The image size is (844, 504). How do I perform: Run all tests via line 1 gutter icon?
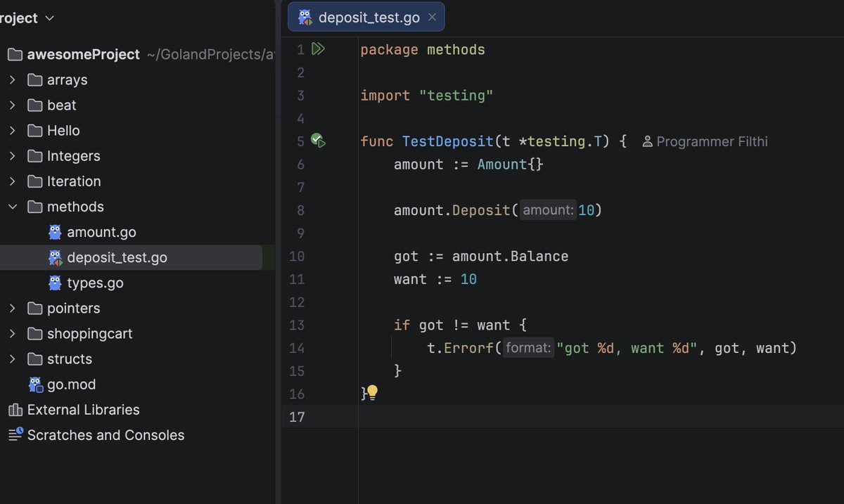(x=318, y=49)
